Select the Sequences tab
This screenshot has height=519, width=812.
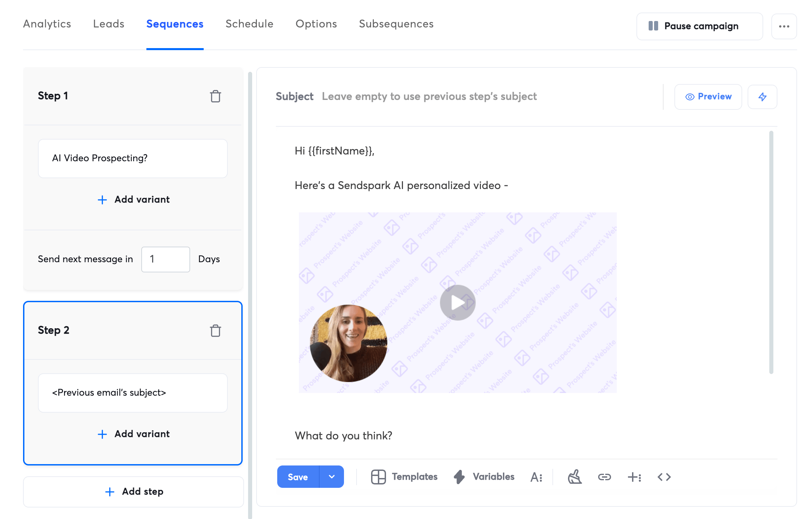tap(175, 24)
